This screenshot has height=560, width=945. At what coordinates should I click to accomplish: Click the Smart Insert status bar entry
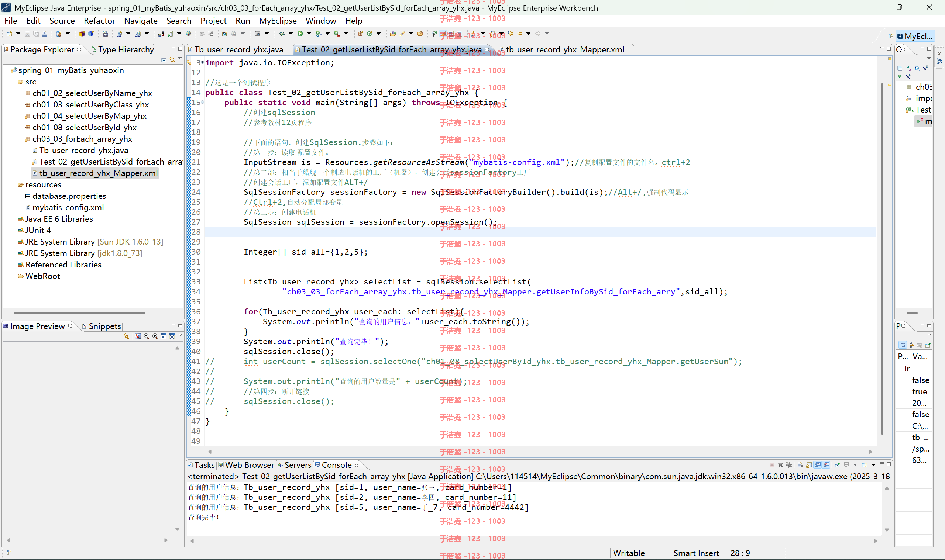[696, 553]
